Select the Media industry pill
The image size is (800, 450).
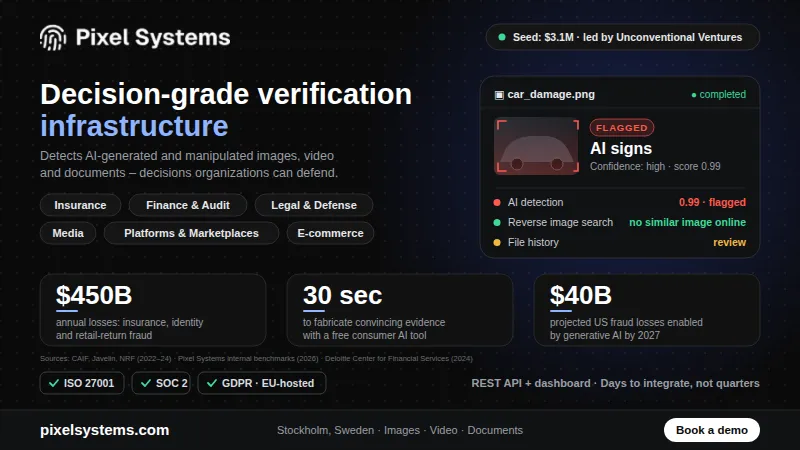point(68,233)
